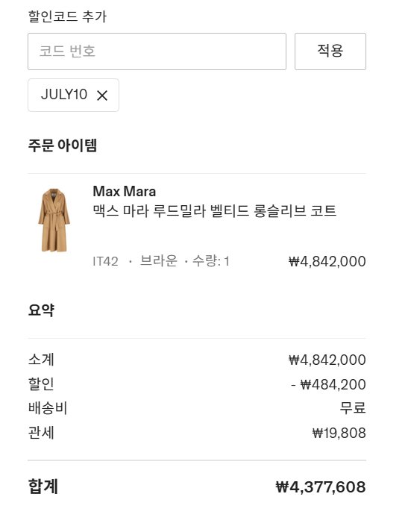
Task: Remove the JULY10 discount code with X
Action: tap(102, 96)
